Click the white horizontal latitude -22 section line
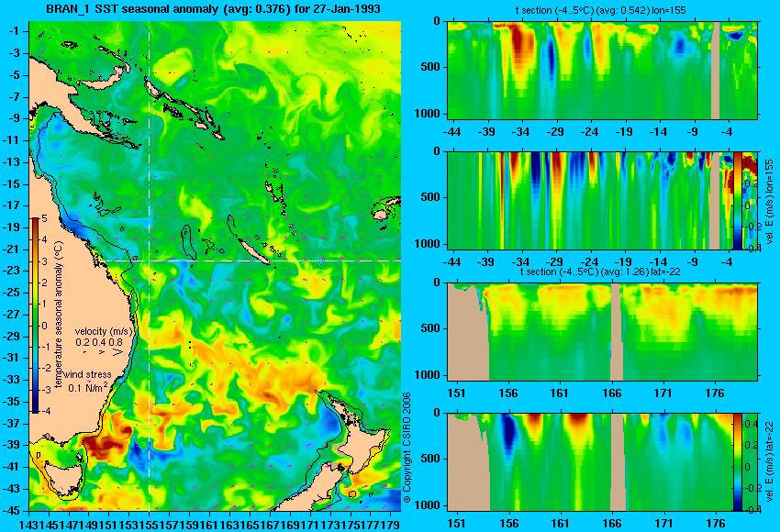Screen dimensions: 780x532 pyautogui.click(x=251, y=260)
